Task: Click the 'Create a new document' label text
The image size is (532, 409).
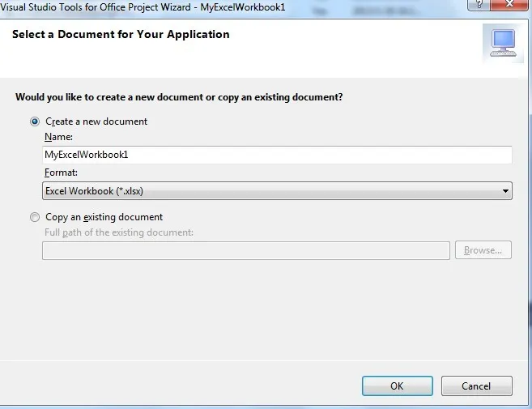Action: (x=96, y=121)
